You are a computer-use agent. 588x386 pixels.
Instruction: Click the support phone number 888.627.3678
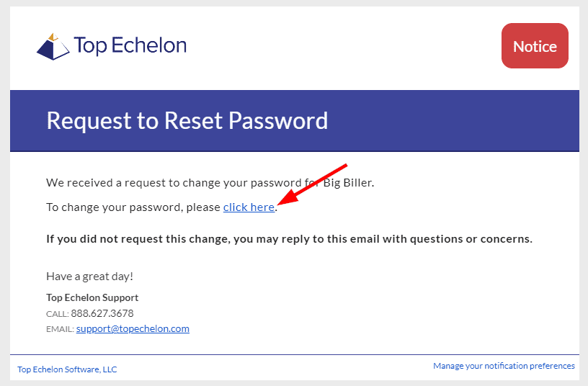[102, 313]
